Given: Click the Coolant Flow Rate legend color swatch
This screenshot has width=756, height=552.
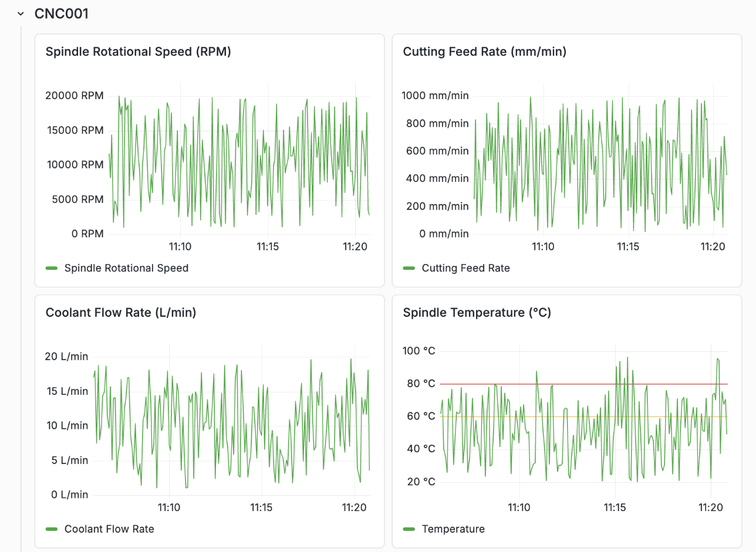Looking at the screenshot, I should coord(52,529).
